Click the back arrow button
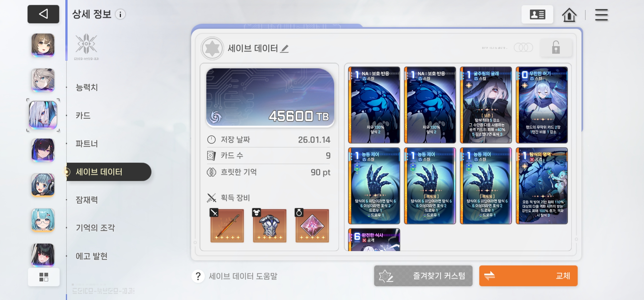Image resolution: width=644 pixels, height=300 pixels. 43,14
